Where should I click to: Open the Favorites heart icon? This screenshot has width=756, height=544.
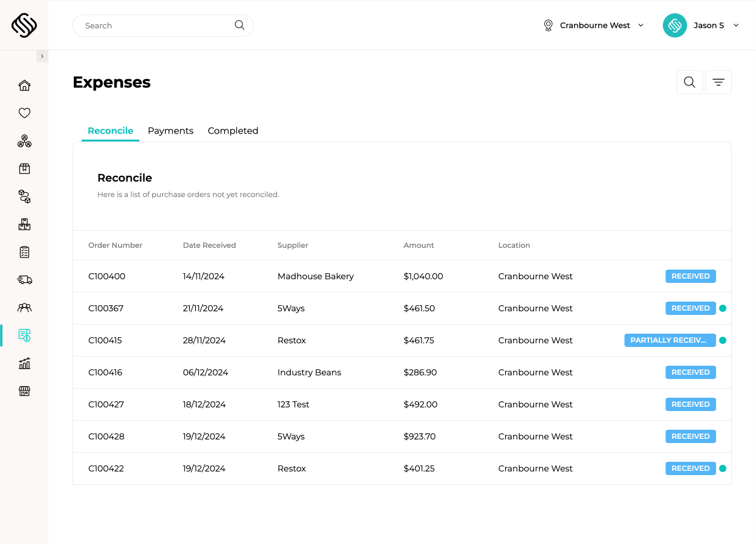pyautogui.click(x=24, y=113)
